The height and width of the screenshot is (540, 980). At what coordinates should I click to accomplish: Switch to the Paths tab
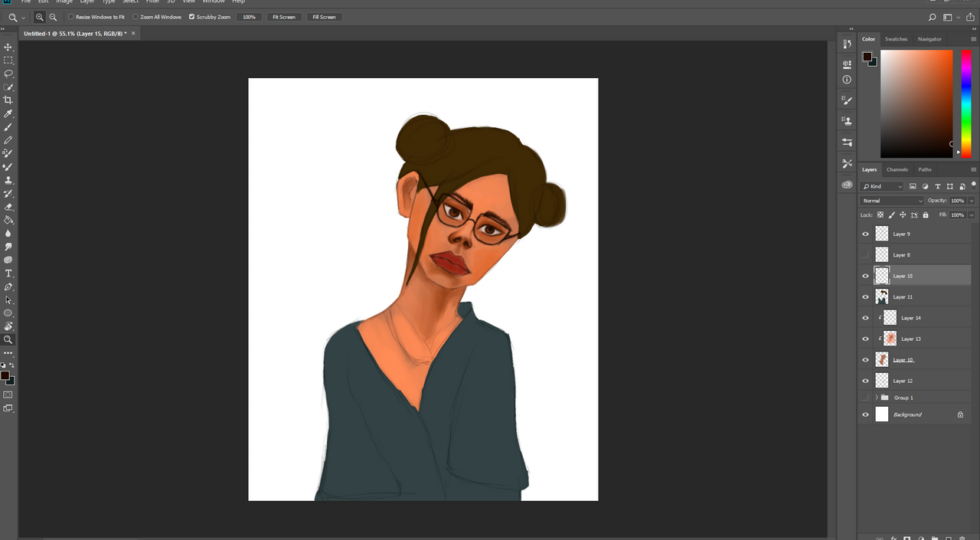click(x=925, y=169)
